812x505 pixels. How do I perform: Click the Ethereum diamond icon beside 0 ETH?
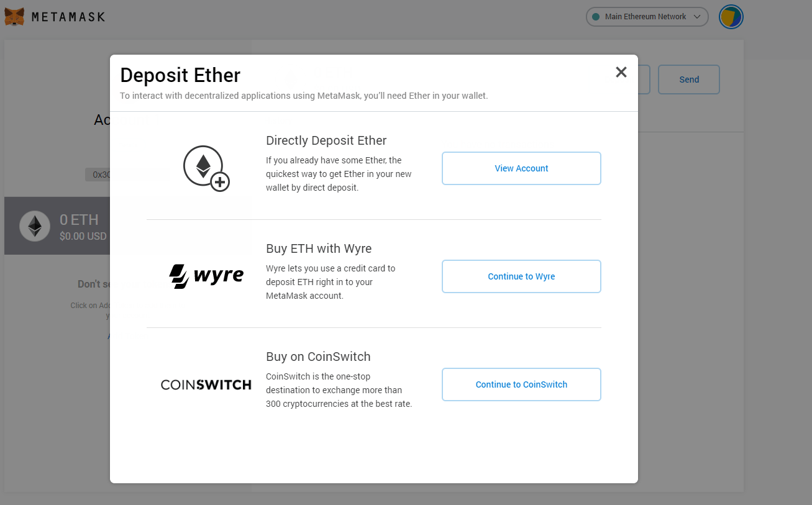(35, 226)
